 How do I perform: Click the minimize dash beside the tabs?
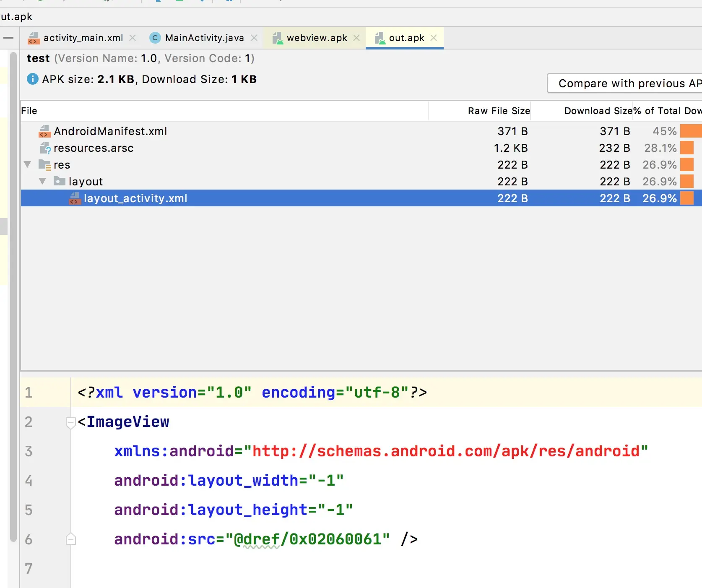(x=8, y=38)
